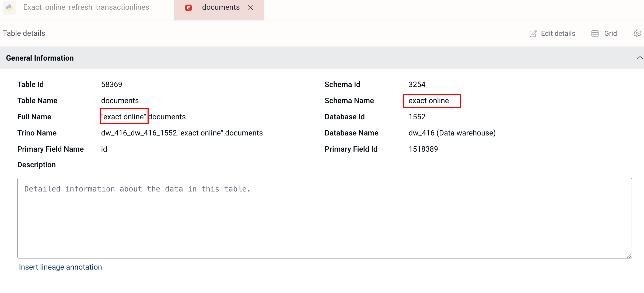Viewport: 644px width, 293px height.
Task: Click Primary Field Id value 1518389
Action: click(x=423, y=149)
